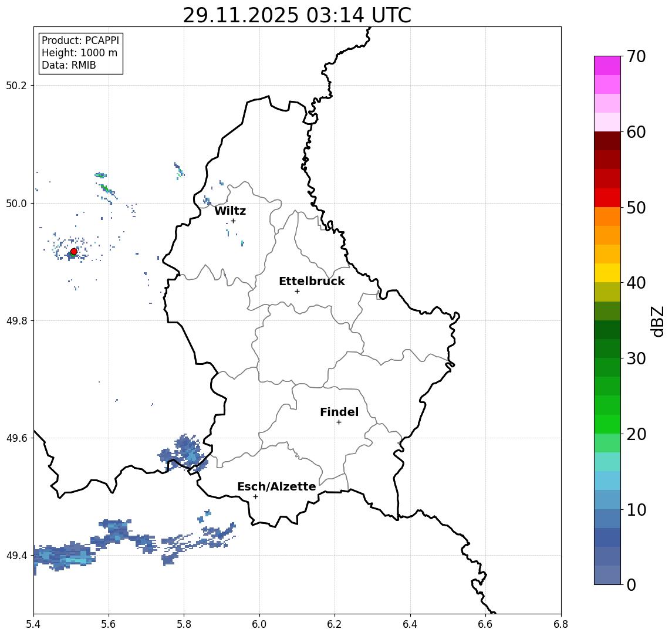
Task: Click the 50.0 latitude axis label
Action: point(16,203)
